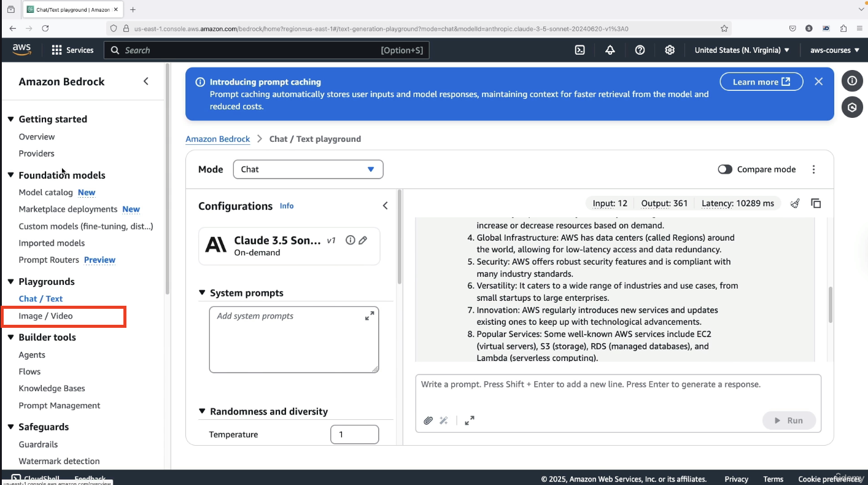Viewport: 868px width, 485px height.
Task: Edit the selected model with pencil icon
Action: point(363,240)
